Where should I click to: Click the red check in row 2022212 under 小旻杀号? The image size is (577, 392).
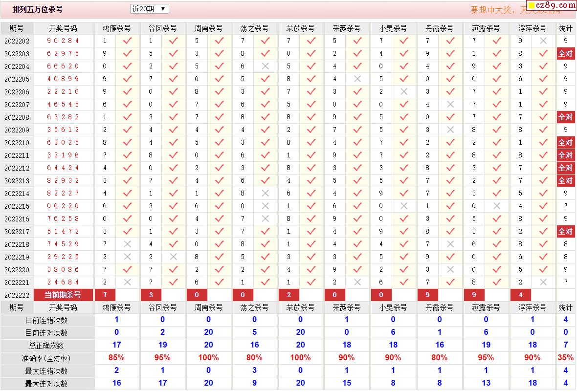[404, 168]
